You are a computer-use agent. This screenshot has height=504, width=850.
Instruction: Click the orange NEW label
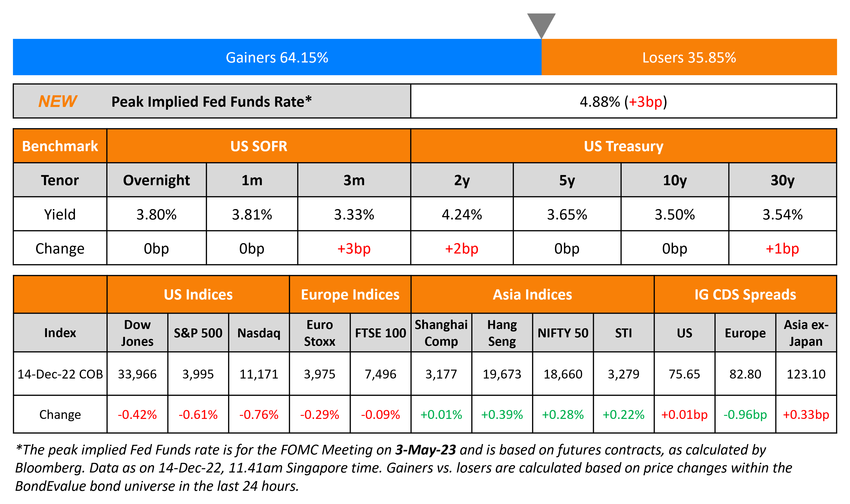57,101
